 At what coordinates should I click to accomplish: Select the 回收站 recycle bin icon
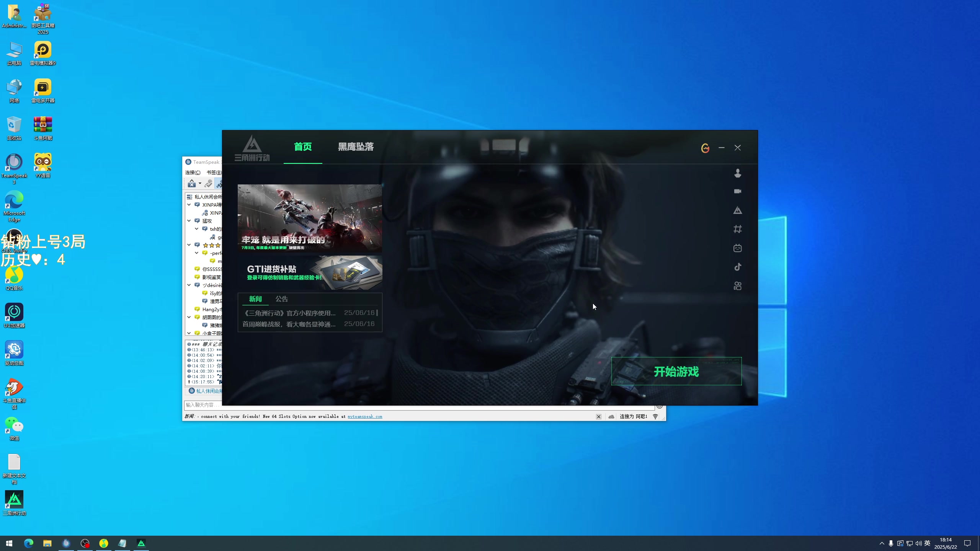click(14, 129)
